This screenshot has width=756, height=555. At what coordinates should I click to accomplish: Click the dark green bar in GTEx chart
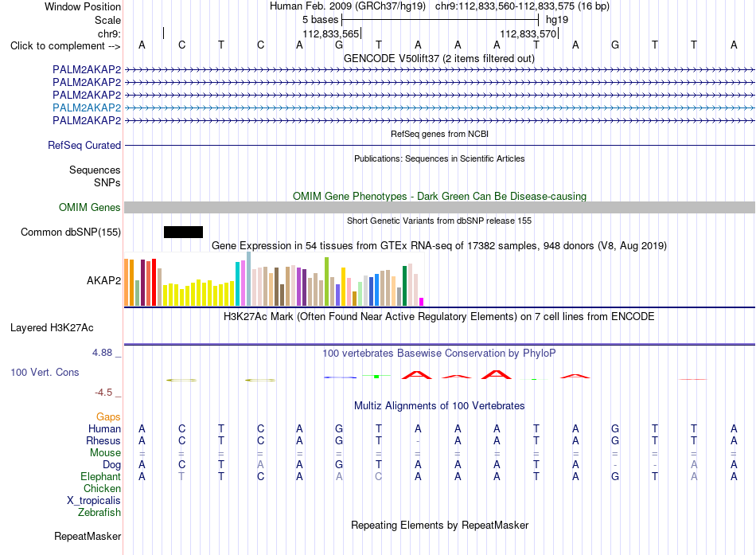click(404, 286)
